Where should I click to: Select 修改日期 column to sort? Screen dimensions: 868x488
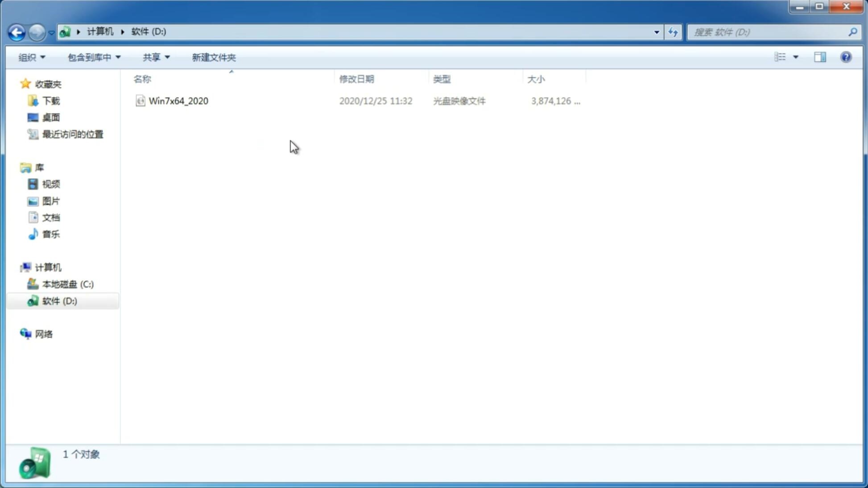click(x=356, y=78)
